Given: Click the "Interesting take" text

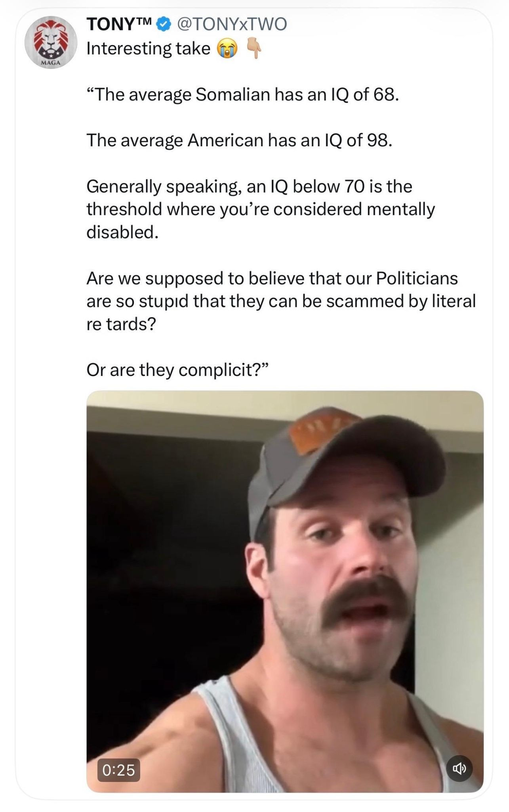Looking at the screenshot, I should point(149,49).
